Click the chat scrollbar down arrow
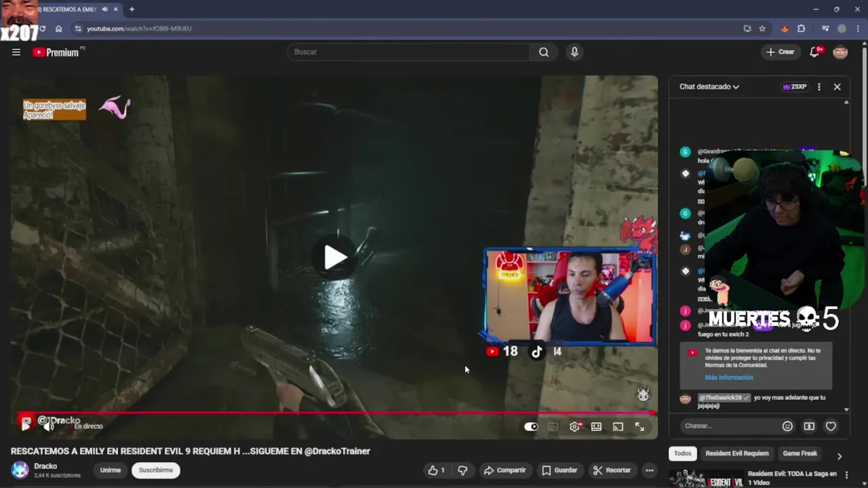Viewport: 868px width, 488px height. pyautogui.click(x=846, y=410)
